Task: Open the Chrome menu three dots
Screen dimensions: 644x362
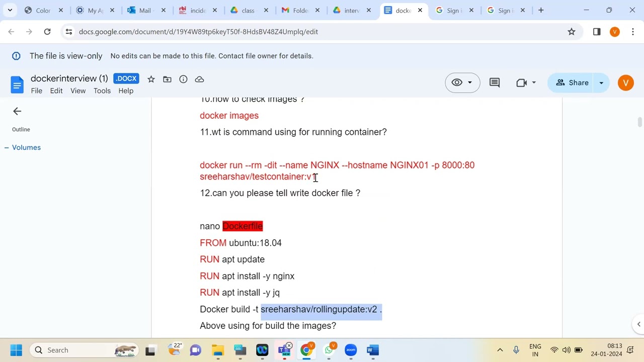Action: (632, 32)
